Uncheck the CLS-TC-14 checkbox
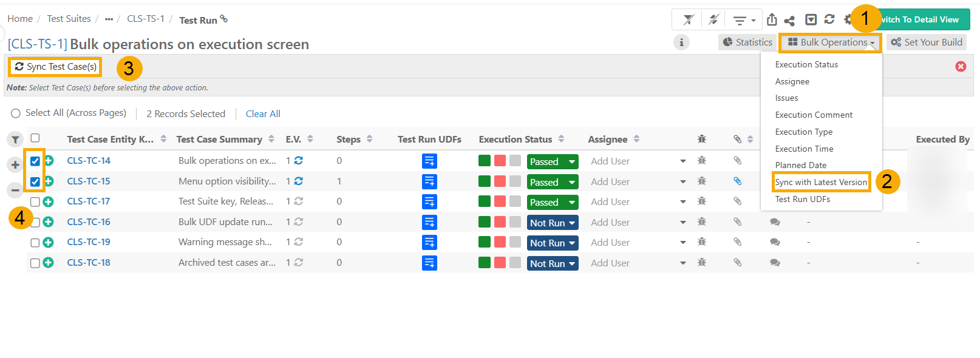The height and width of the screenshot is (358, 980). point(35,161)
